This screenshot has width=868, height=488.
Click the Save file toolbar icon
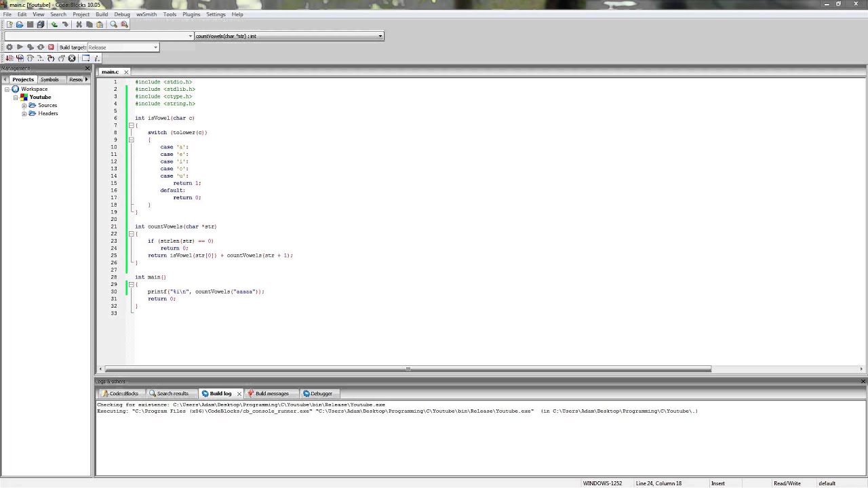point(30,24)
